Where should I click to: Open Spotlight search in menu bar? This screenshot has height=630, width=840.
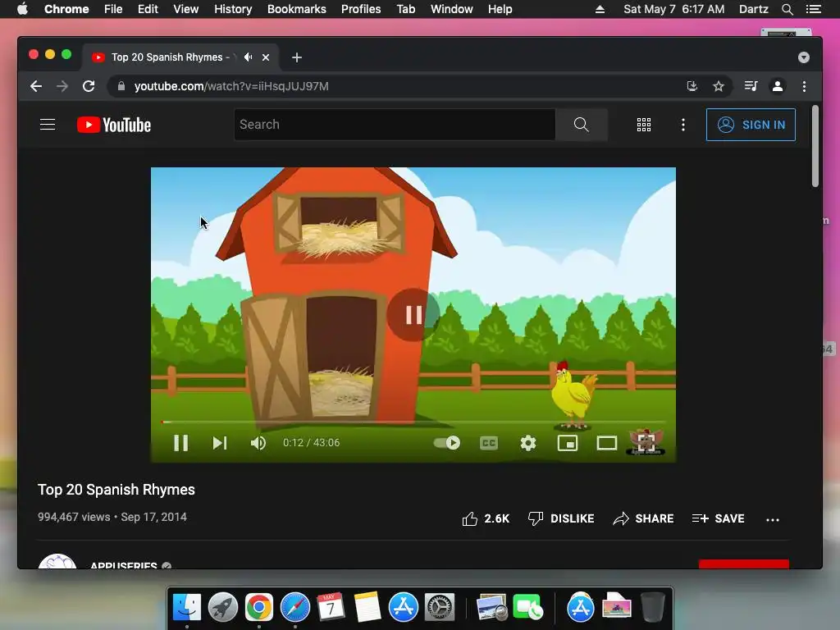(x=787, y=9)
